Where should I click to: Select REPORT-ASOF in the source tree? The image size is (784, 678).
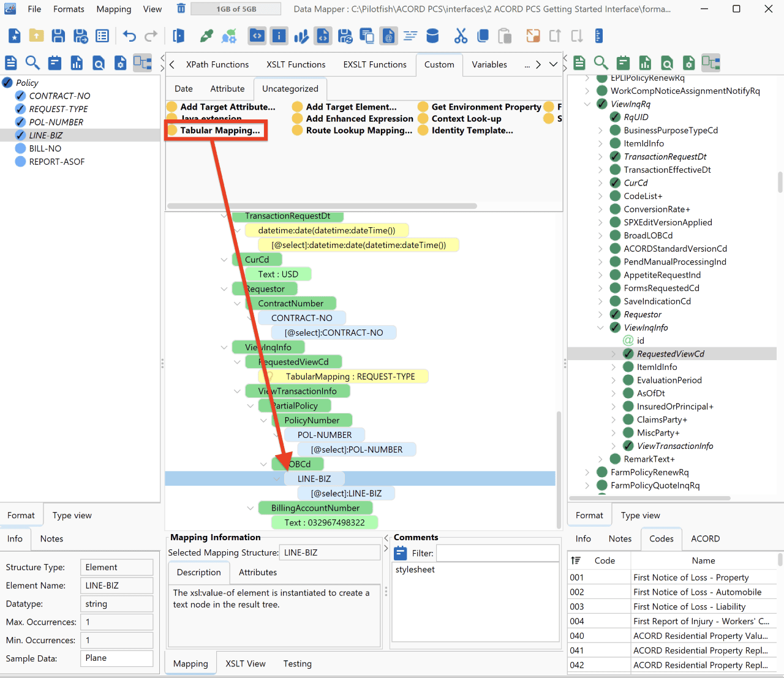(x=57, y=162)
